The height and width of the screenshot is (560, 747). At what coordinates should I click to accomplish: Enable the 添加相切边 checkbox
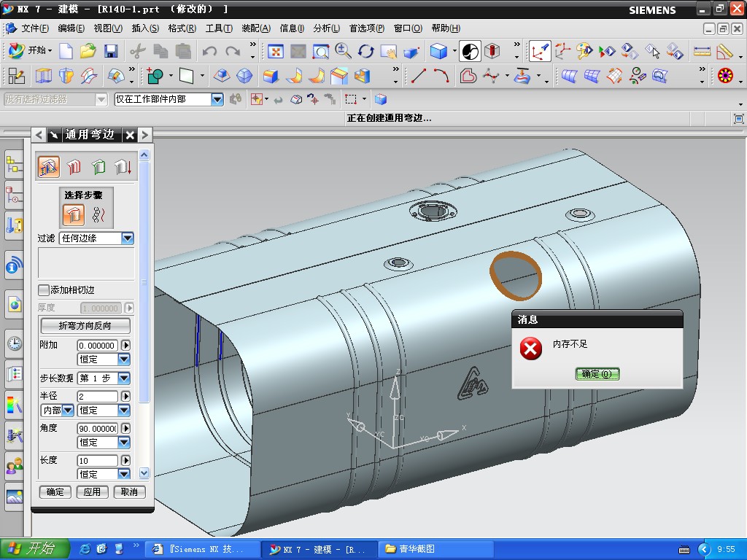tap(44, 290)
